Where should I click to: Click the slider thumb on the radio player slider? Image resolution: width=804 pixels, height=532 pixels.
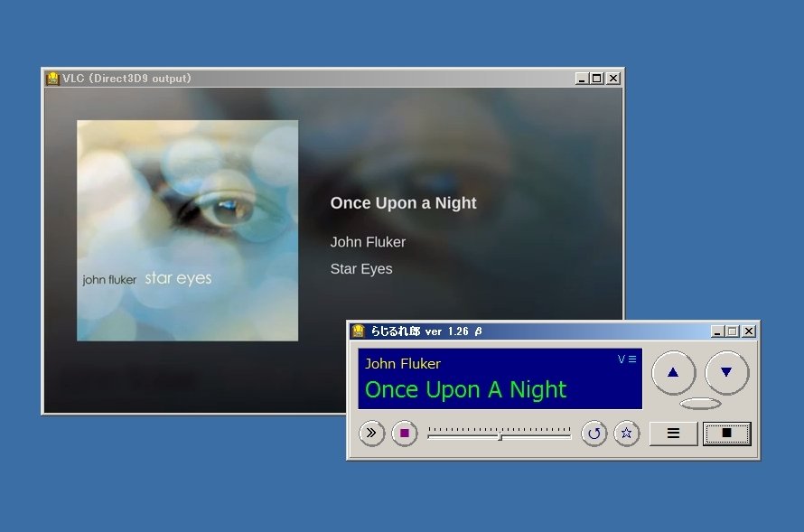[x=500, y=436]
